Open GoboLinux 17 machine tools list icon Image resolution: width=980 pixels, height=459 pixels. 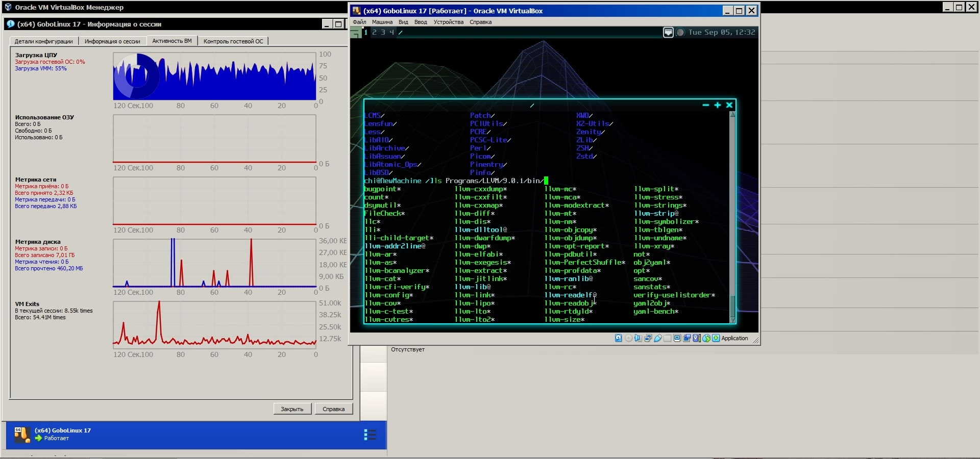(x=370, y=435)
